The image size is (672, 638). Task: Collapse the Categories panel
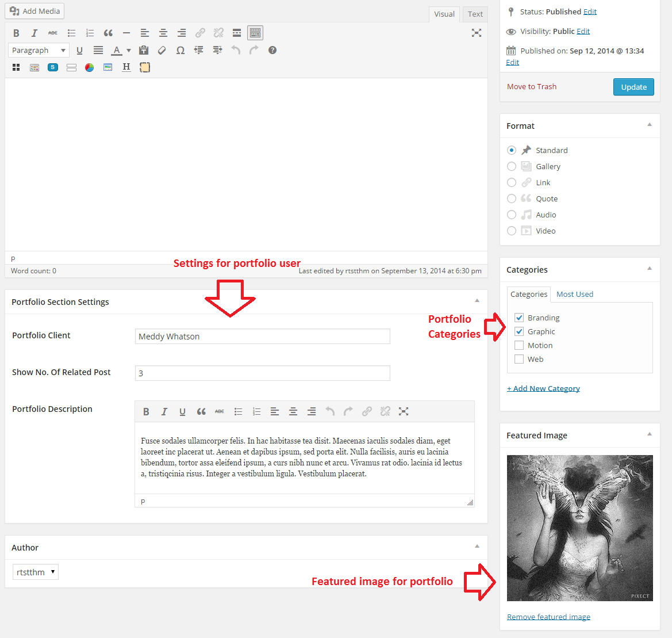pyautogui.click(x=649, y=269)
